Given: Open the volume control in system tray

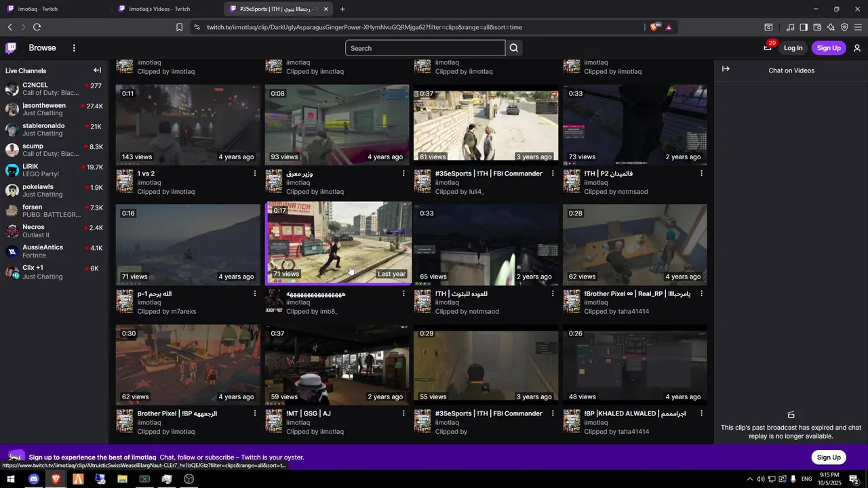Looking at the screenshot, I should click(760, 479).
